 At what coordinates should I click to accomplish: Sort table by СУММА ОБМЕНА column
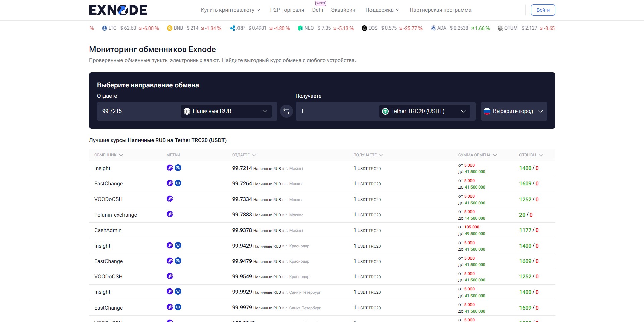478,155
